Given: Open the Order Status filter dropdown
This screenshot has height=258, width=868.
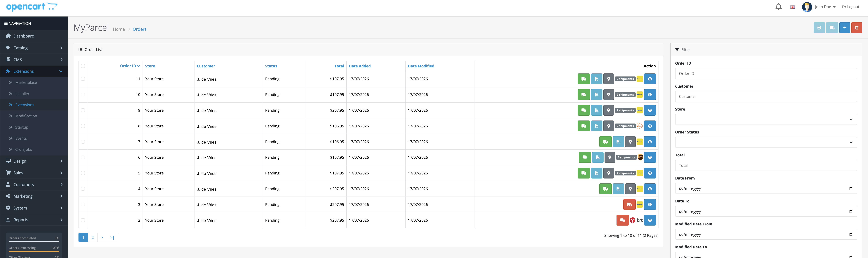Looking at the screenshot, I should (766, 142).
